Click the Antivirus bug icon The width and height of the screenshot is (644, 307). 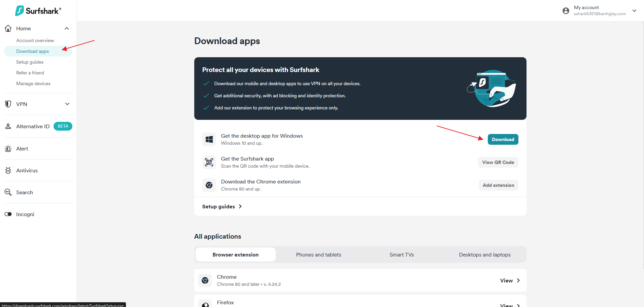pos(8,171)
